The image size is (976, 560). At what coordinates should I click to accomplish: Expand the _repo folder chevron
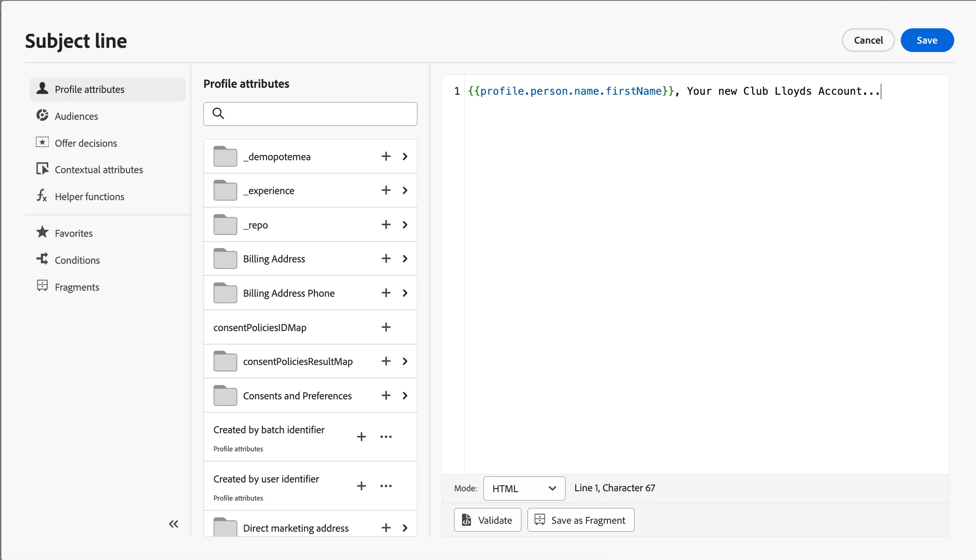[405, 225]
